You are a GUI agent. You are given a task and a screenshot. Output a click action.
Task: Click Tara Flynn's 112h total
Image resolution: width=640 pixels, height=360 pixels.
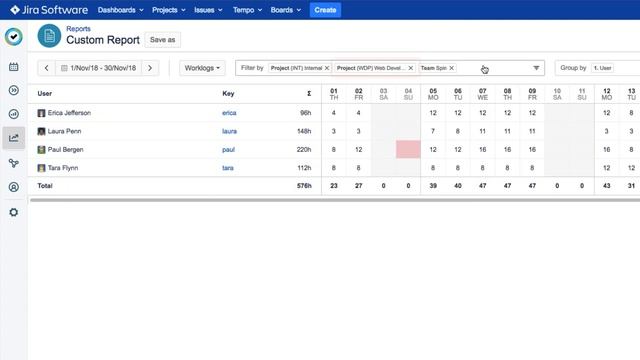(x=304, y=168)
